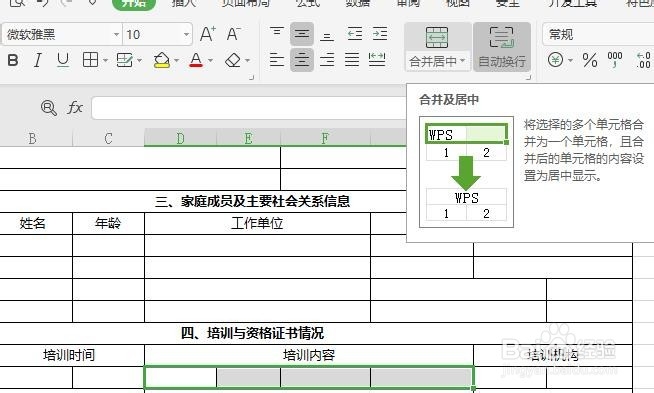
Task: Align text to bottom
Action: tap(327, 36)
